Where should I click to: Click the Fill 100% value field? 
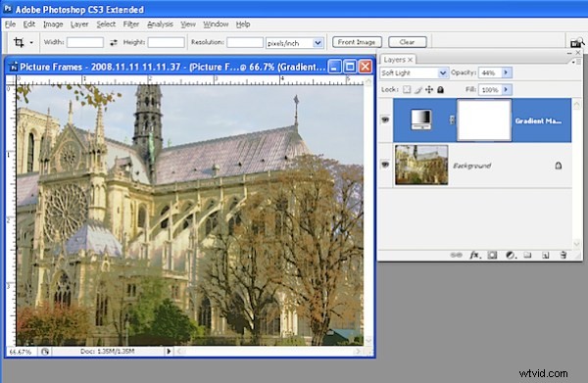pyautogui.click(x=490, y=90)
